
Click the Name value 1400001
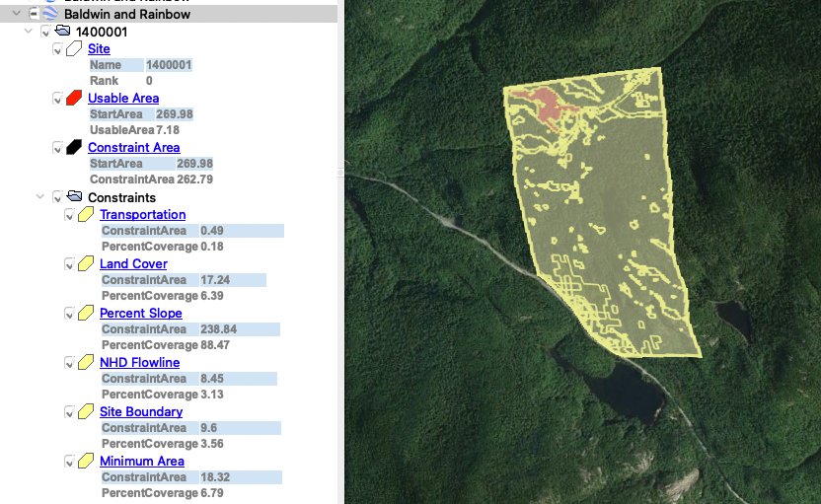click(x=169, y=65)
